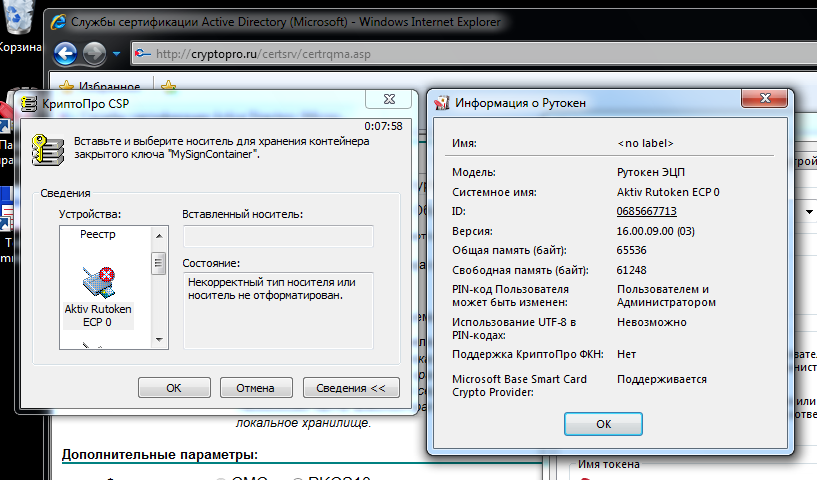Screen dimensions: 817x480
Task: Click the Rutoken ID 0685667713 link
Action: [647, 211]
